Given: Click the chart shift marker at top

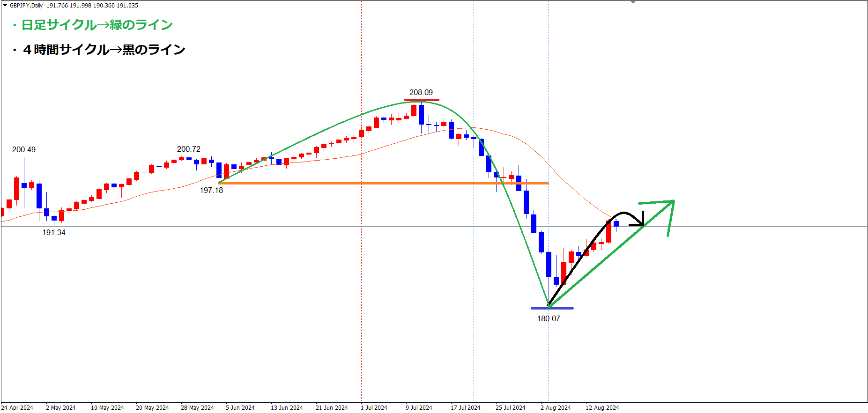Looking at the screenshot, I should pyautogui.click(x=633, y=2).
